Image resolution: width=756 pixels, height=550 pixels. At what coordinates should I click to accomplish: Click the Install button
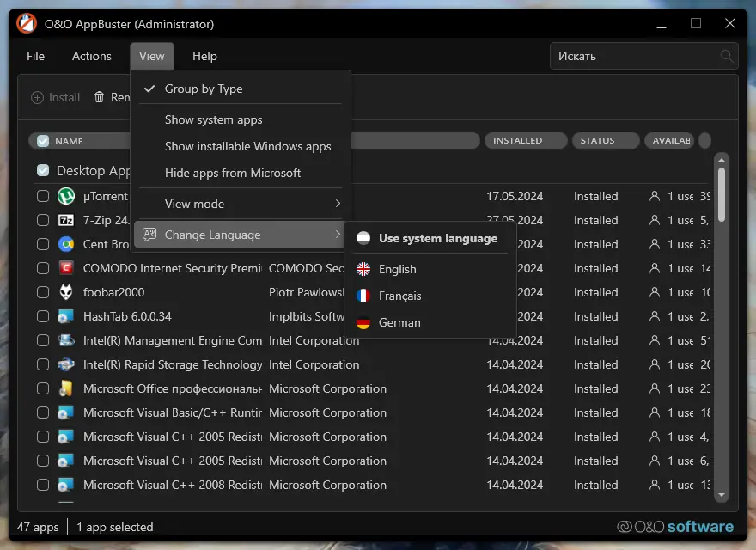(x=56, y=98)
